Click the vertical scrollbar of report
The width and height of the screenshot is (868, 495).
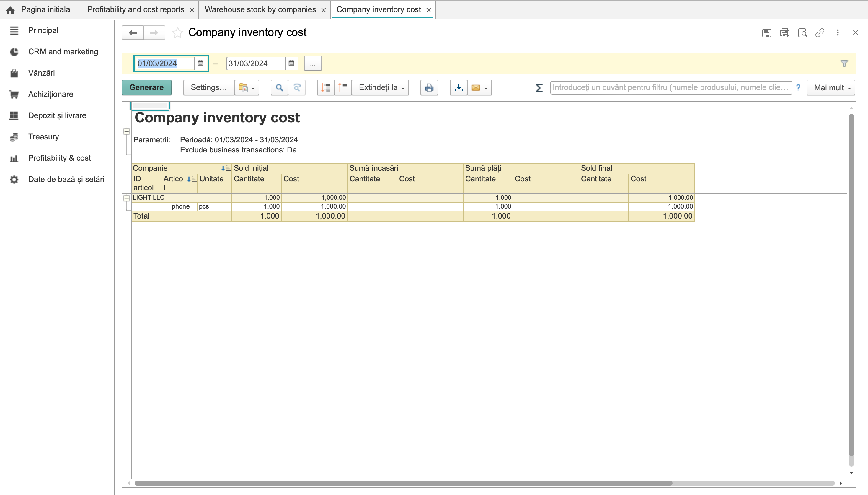[x=851, y=286]
